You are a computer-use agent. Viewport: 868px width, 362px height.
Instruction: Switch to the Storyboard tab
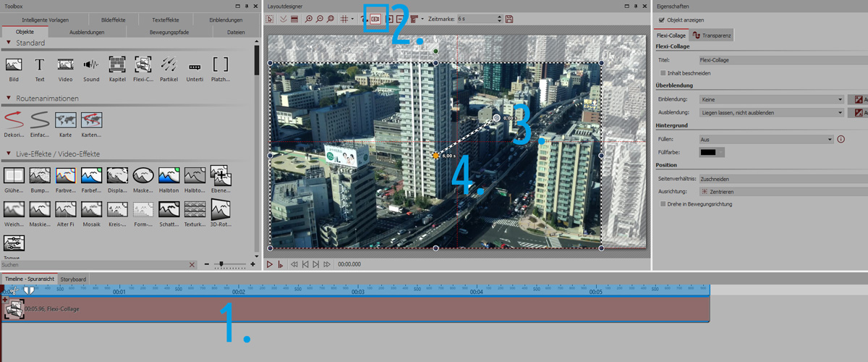click(x=73, y=279)
